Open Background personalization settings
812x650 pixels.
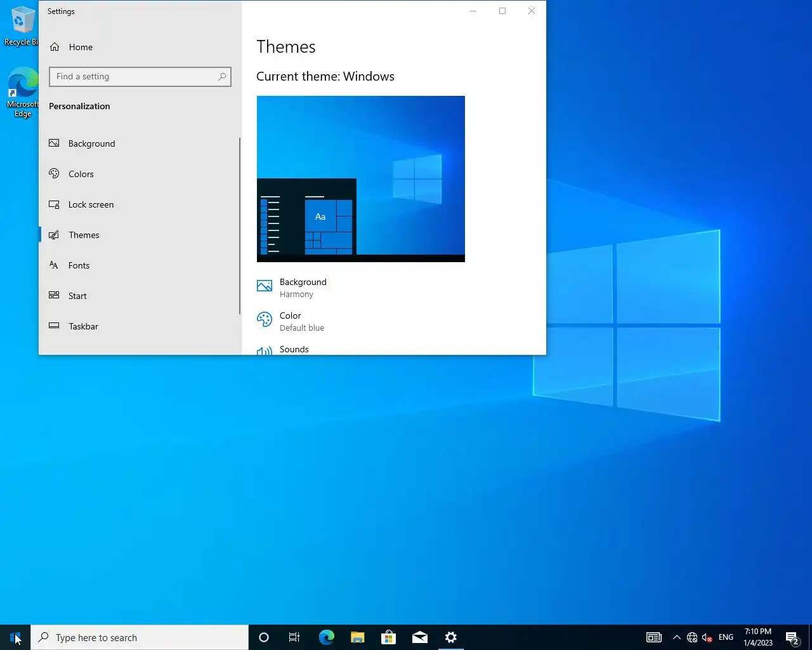coord(140,143)
